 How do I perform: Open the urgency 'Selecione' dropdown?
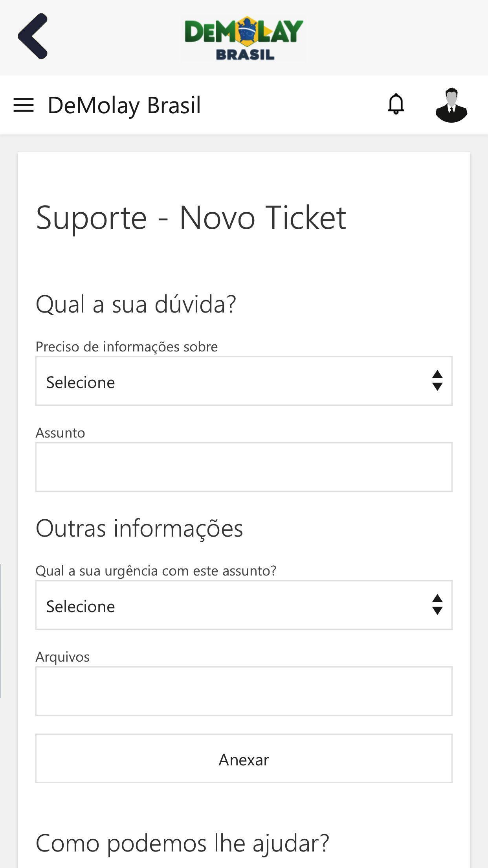[x=244, y=605]
